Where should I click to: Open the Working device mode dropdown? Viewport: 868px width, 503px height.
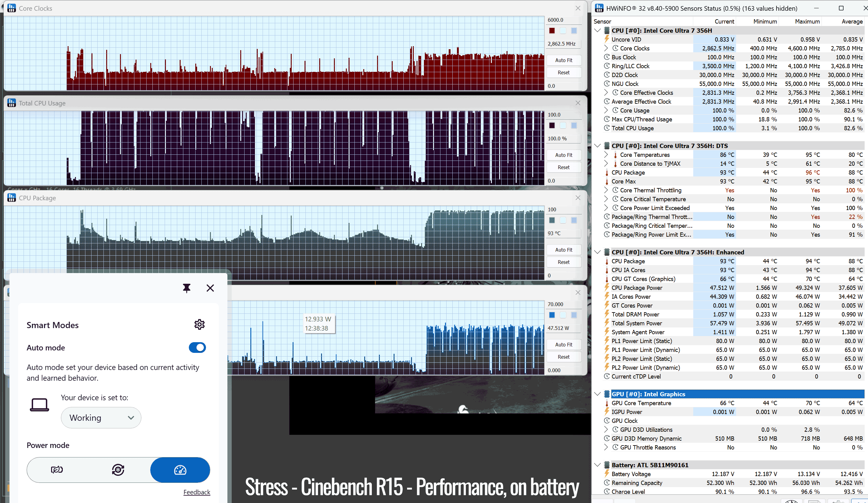click(101, 418)
